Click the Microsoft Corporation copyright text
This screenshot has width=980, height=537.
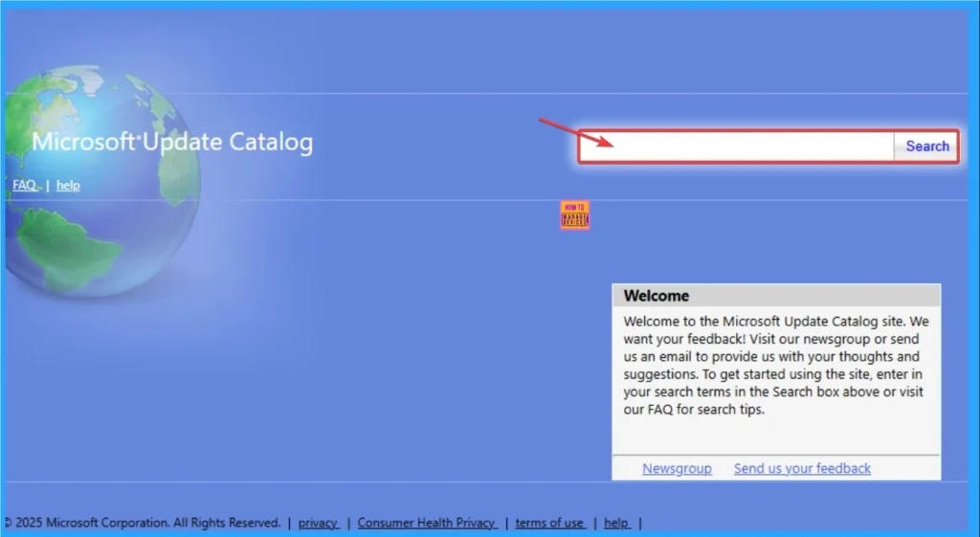144,523
